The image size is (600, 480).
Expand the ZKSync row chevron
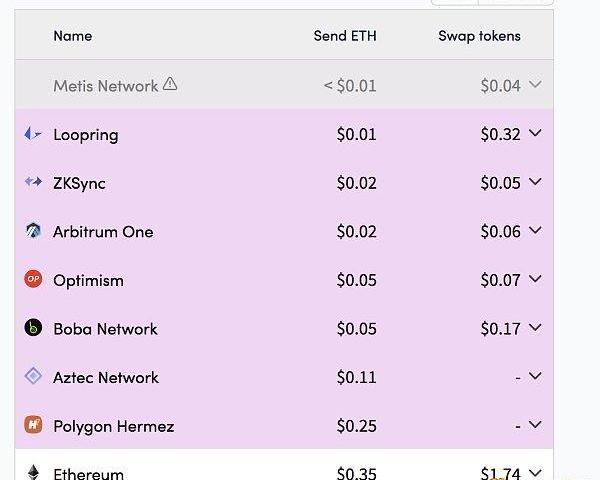[x=535, y=182]
